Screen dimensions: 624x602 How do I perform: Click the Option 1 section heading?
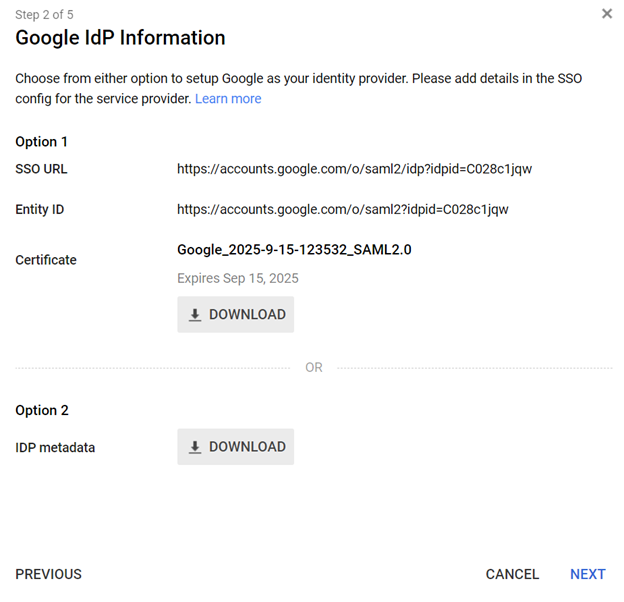42,142
